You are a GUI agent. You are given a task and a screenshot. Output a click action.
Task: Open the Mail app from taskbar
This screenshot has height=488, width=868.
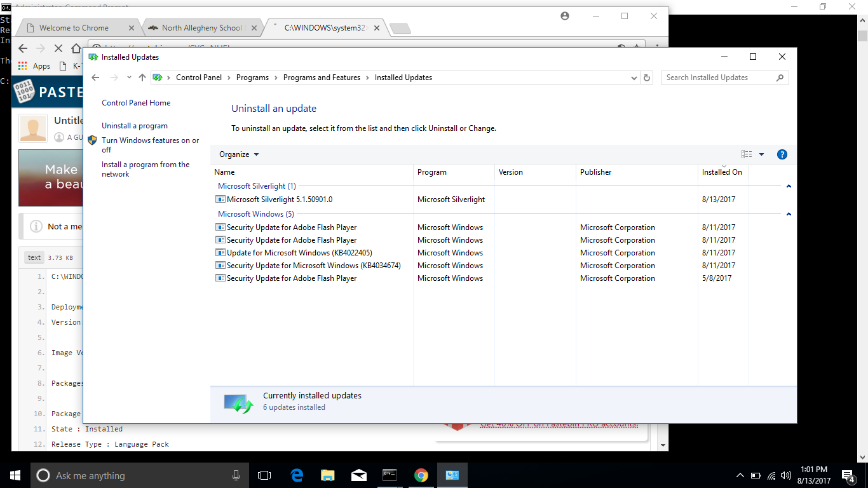click(359, 475)
